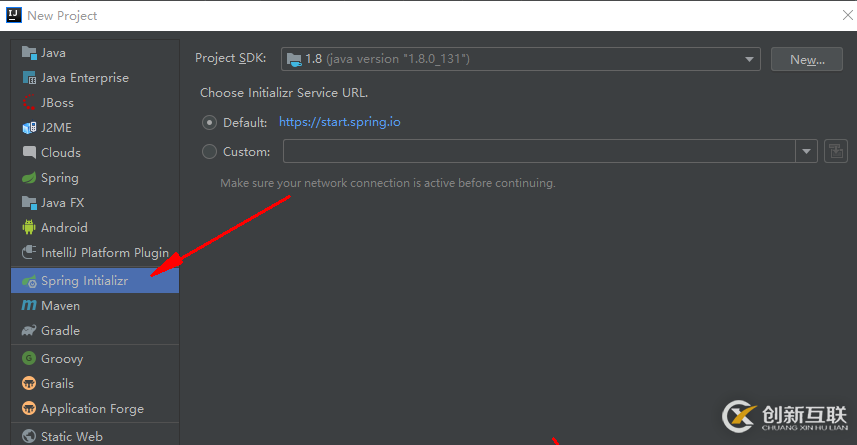Select the Default Initializr URL radio button
This screenshot has width=857, height=445.
pyautogui.click(x=209, y=122)
